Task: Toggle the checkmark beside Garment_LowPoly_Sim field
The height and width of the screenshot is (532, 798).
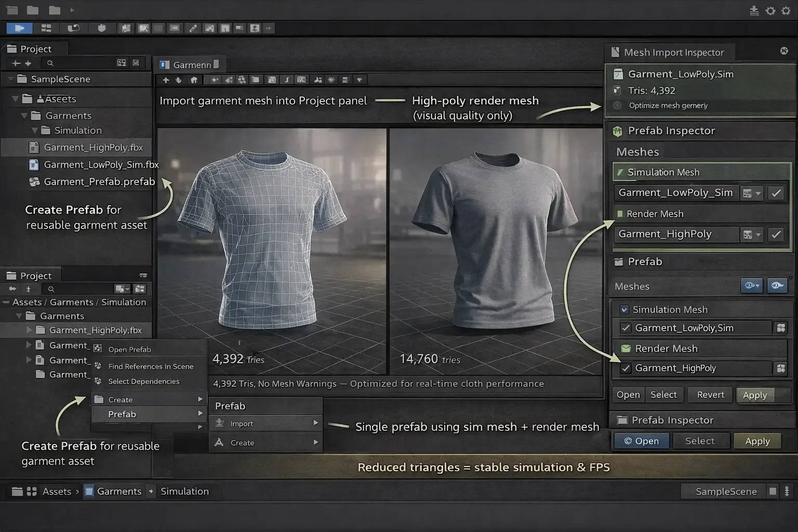Action: (x=776, y=193)
